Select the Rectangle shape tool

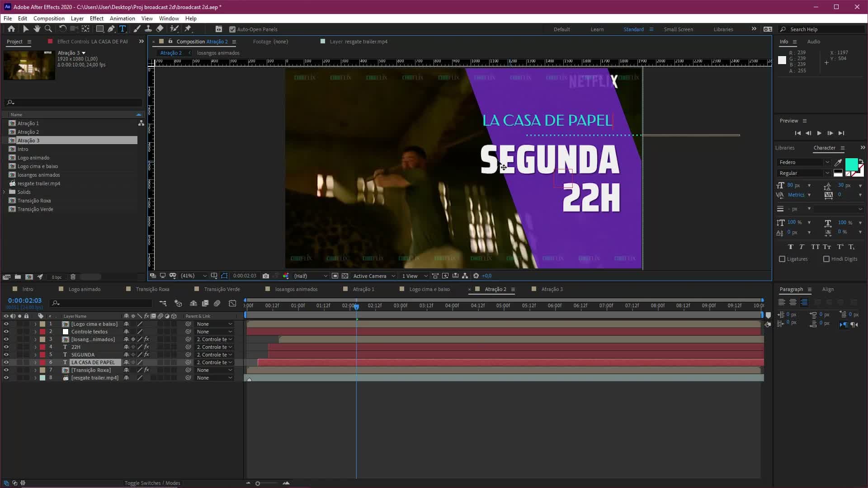pos(99,29)
